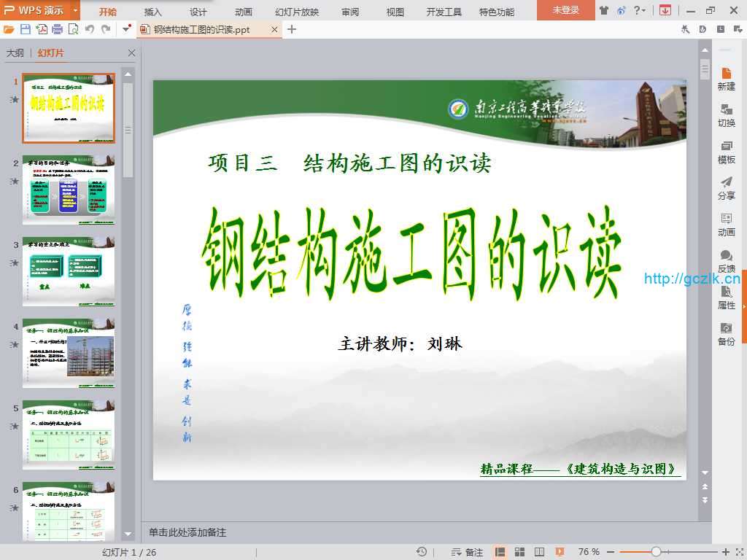Expand the WPS 演示 application menu arrow

coord(75,10)
